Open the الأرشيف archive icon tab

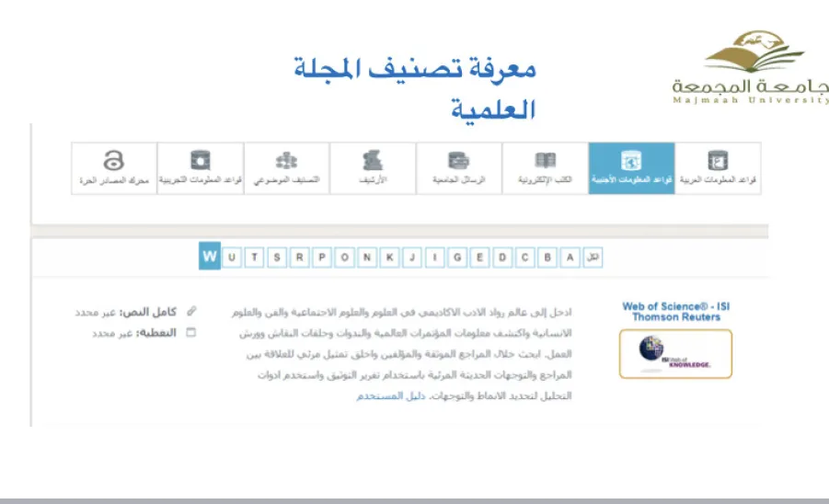pos(373,168)
